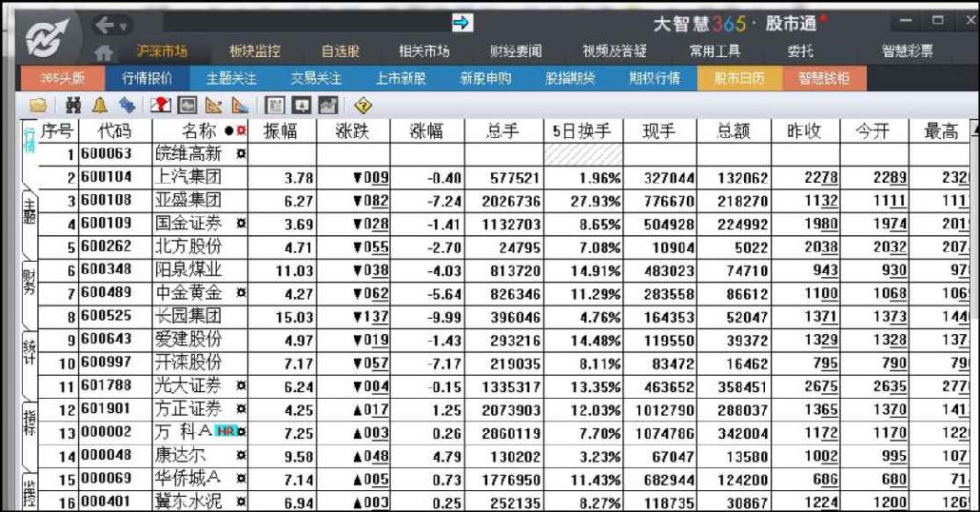Open the news page icon
This screenshot has height=512, width=980.
click(x=275, y=105)
